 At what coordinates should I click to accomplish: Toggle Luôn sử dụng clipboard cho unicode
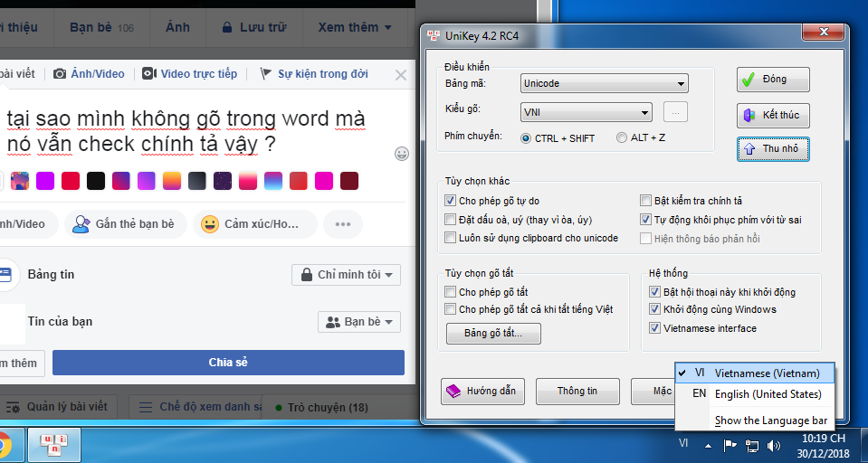(x=450, y=238)
